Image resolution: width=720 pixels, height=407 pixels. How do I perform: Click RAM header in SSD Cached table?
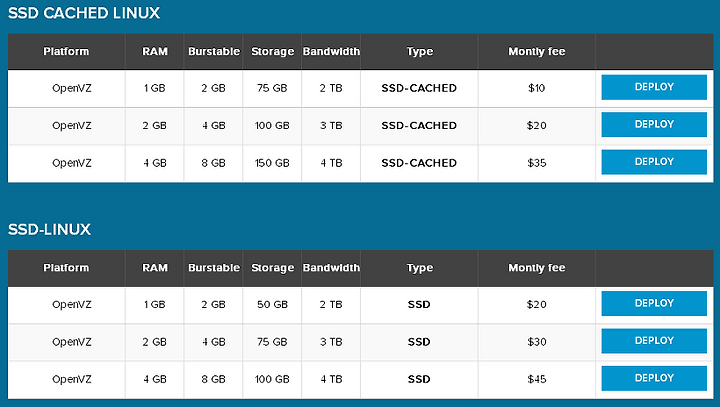click(x=155, y=51)
